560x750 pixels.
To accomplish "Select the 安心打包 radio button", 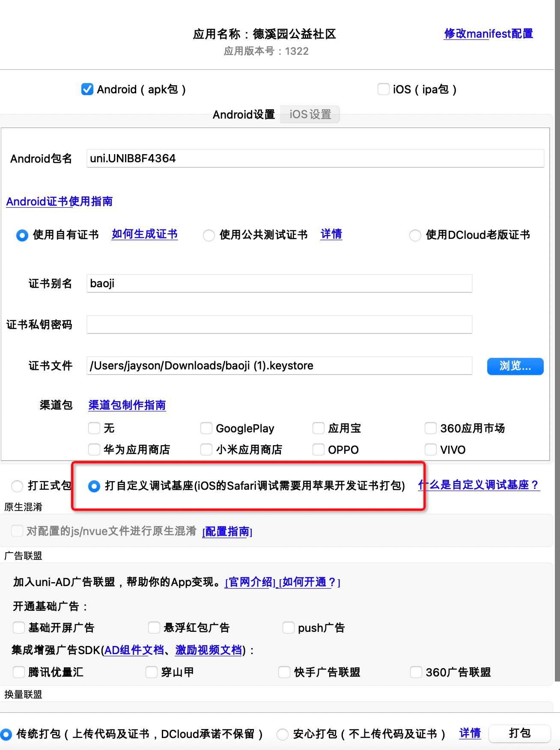I will pyautogui.click(x=283, y=734).
